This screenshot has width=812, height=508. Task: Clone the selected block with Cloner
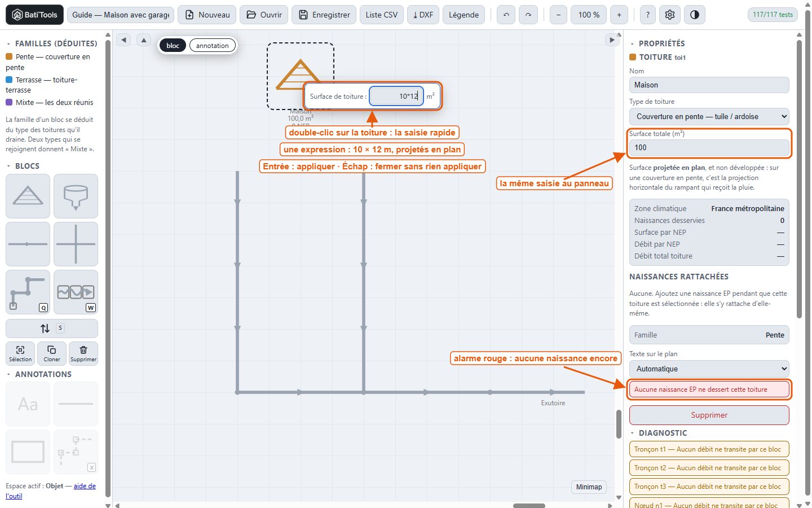[x=52, y=353]
